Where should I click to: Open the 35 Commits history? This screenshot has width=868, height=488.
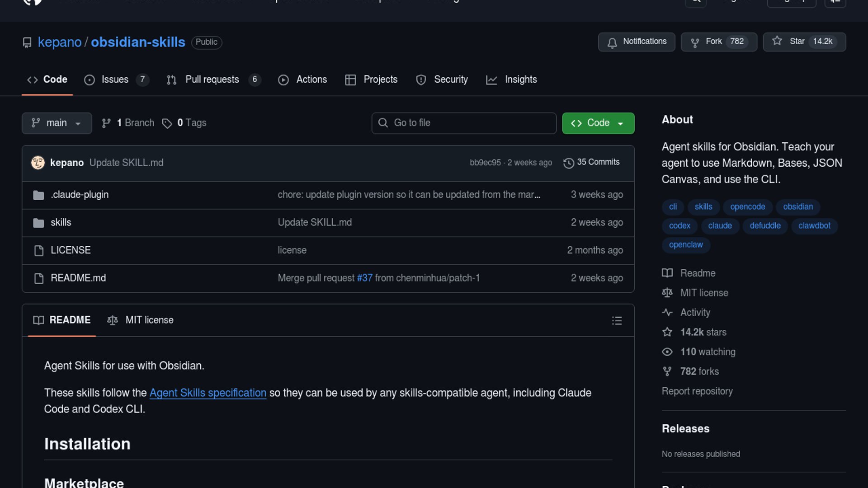[x=591, y=162]
